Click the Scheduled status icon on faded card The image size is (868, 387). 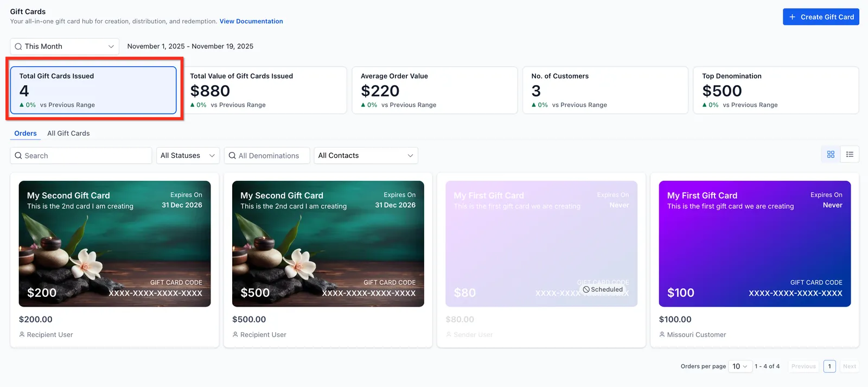(586, 289)
